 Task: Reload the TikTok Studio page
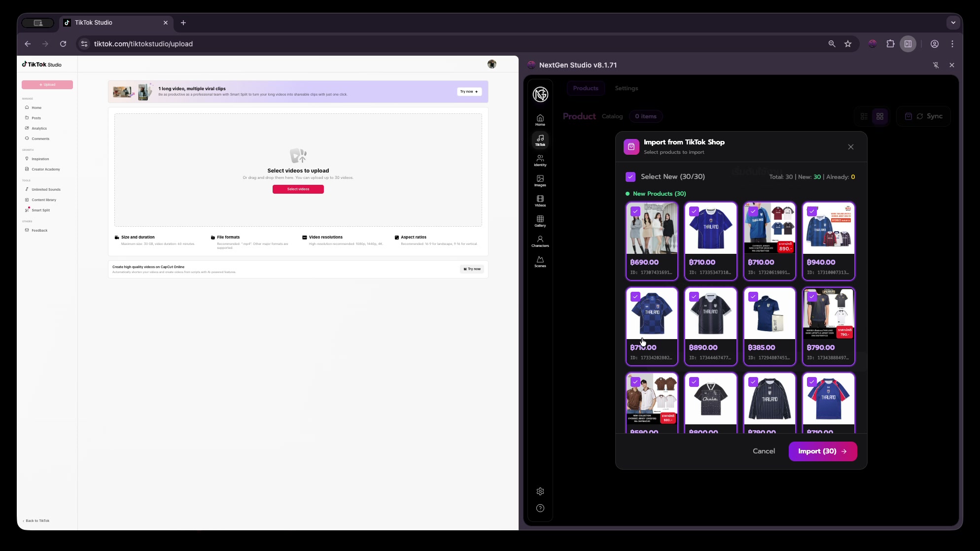click(x=63, y=44)
